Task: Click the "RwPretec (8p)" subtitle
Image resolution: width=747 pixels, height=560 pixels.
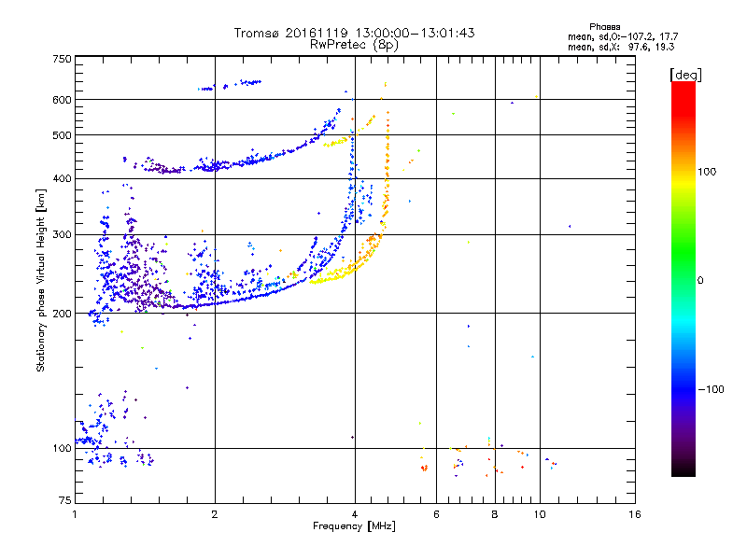Action: pyautogui.click(x=354, y=45)
